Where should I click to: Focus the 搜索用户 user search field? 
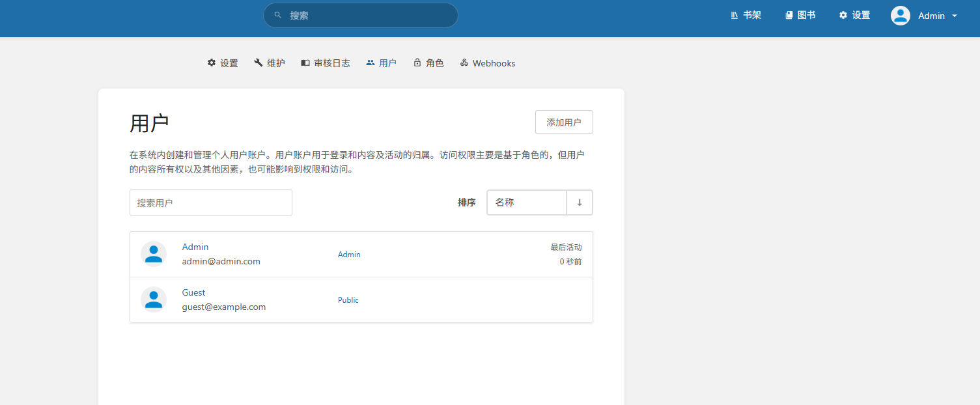click(x=211, y=202)
